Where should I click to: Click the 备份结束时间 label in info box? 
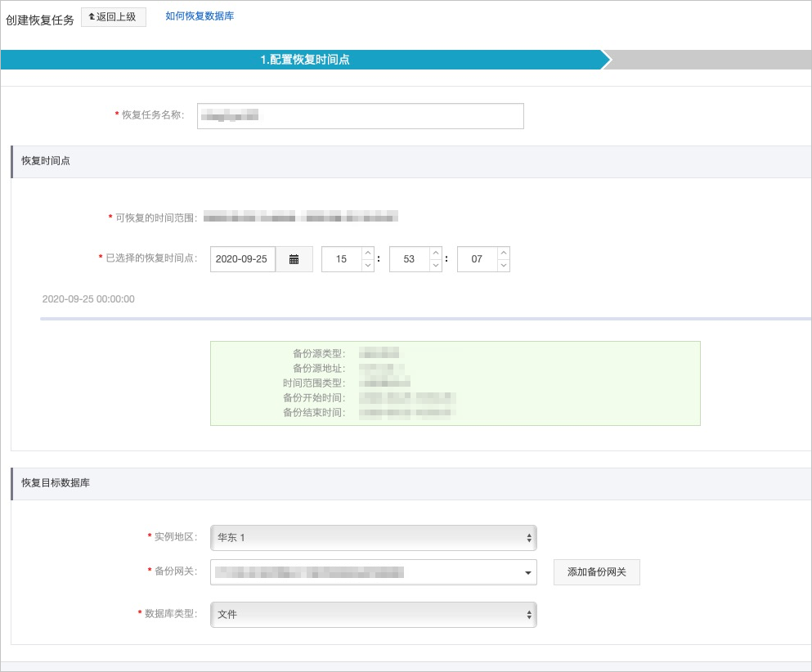[x=314, y=413]
